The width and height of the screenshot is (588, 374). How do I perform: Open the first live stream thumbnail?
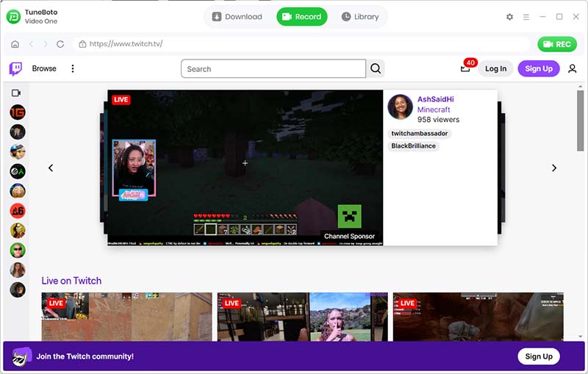pyautogui.click(x=126, y=317)
